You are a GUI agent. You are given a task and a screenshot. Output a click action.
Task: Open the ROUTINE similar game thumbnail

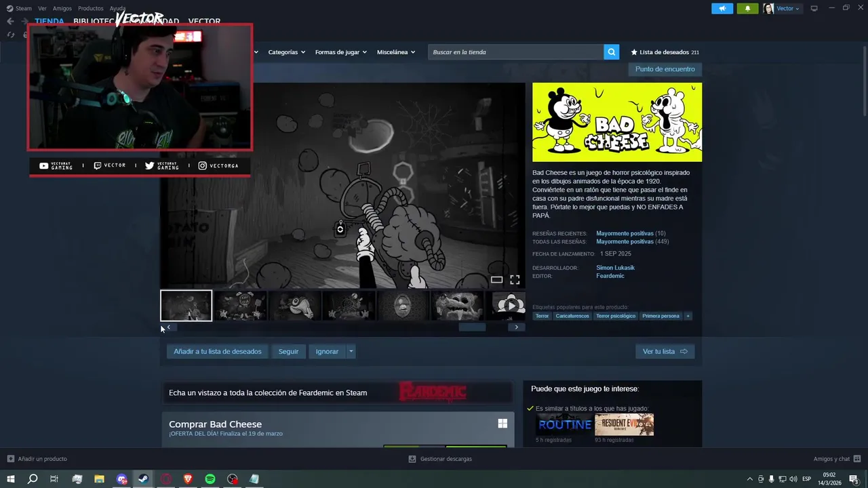pyautogui.click(x=565, y=424)
